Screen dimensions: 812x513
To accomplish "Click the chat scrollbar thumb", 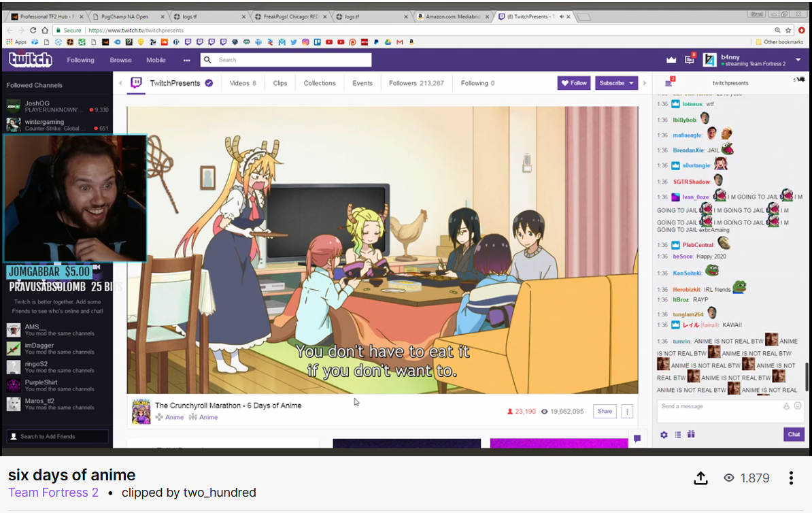I will pos(807,377).
